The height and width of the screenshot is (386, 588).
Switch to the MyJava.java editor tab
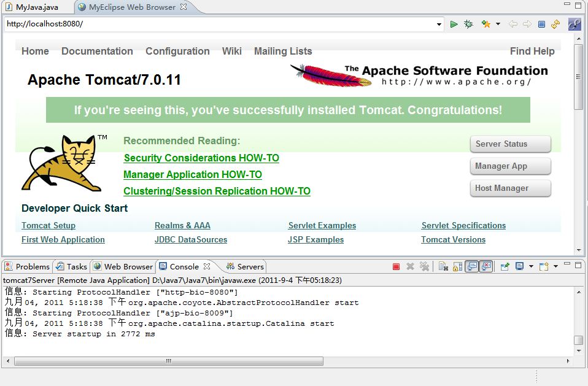click(33, 7)
